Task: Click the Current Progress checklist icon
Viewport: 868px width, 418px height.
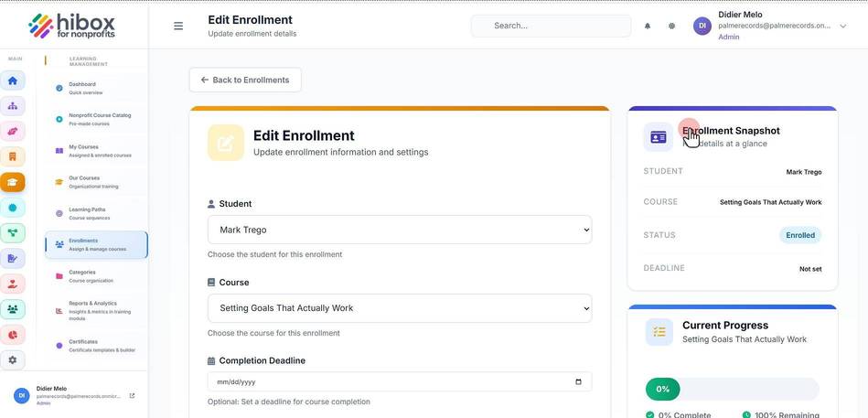Action: pos(659,332)
